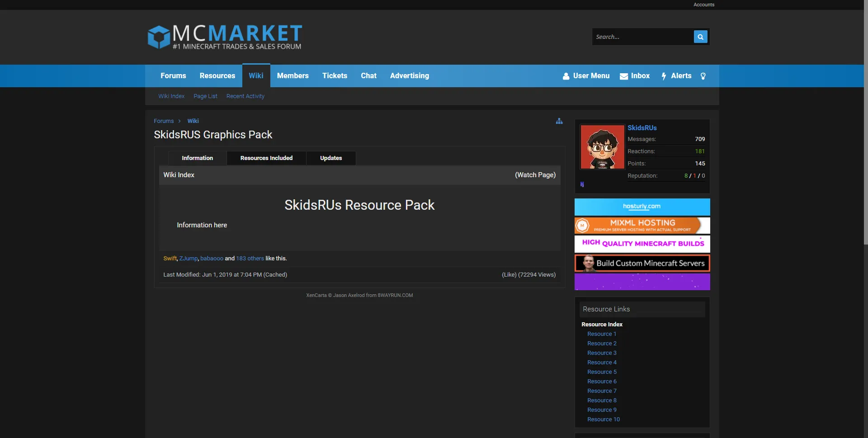This screenshot has width=868, height=438.
Task: Click the purple banner ad
Action: click(642, 282)
